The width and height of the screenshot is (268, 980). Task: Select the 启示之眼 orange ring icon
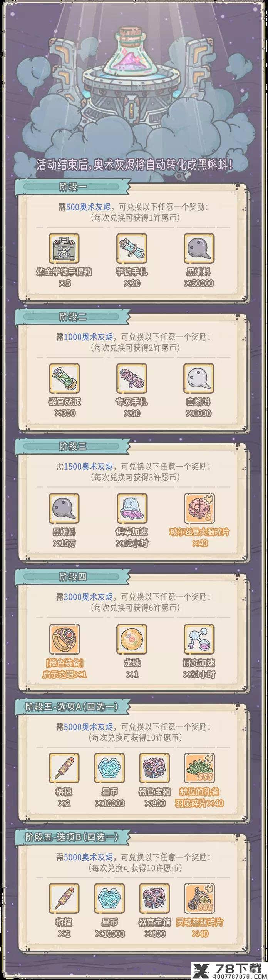coord(64,638)
